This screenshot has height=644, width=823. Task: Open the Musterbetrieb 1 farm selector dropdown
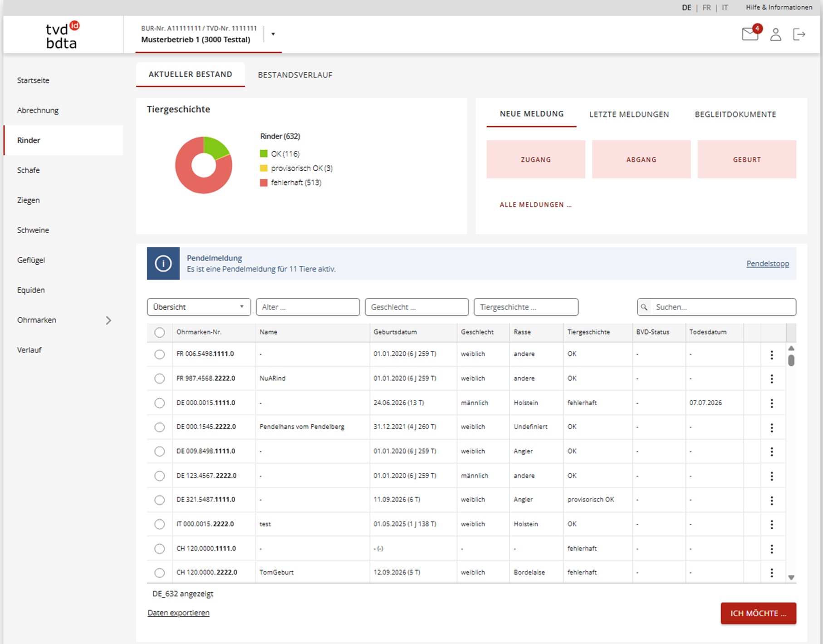(273, 34)
